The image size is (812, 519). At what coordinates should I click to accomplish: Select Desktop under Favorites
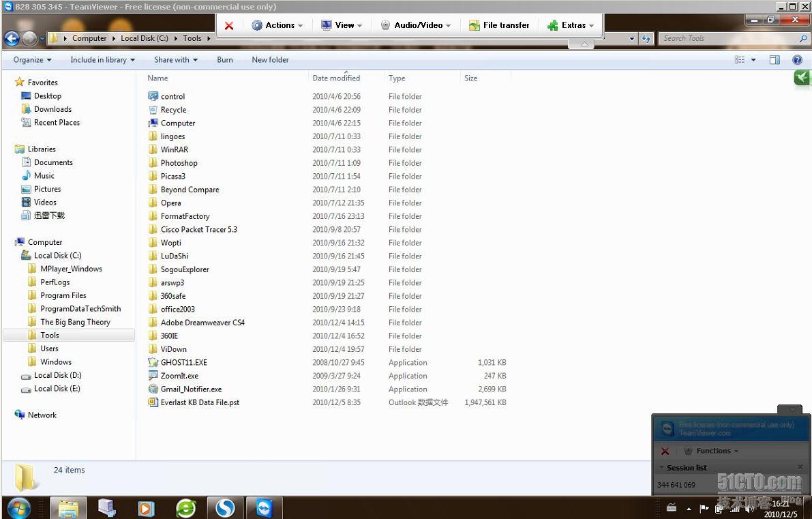click(x=42, y=96)
